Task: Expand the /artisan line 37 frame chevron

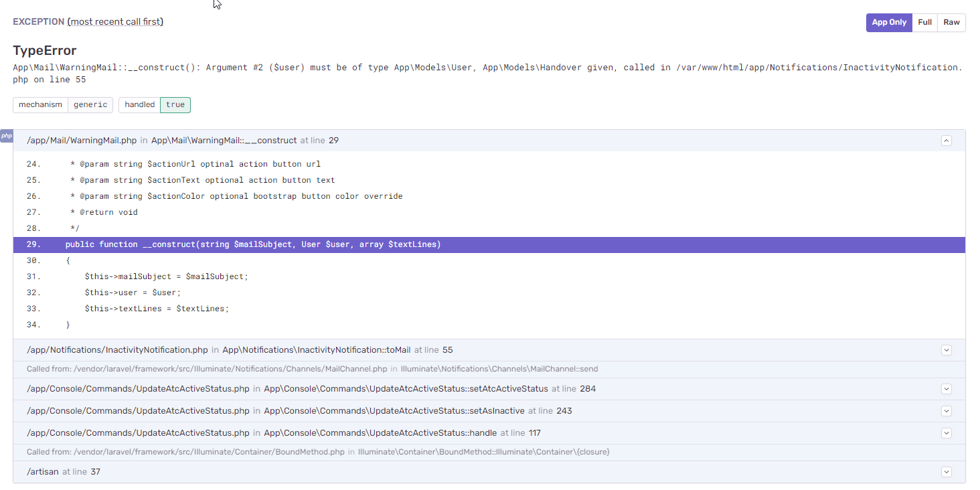Action: point(946,472)
